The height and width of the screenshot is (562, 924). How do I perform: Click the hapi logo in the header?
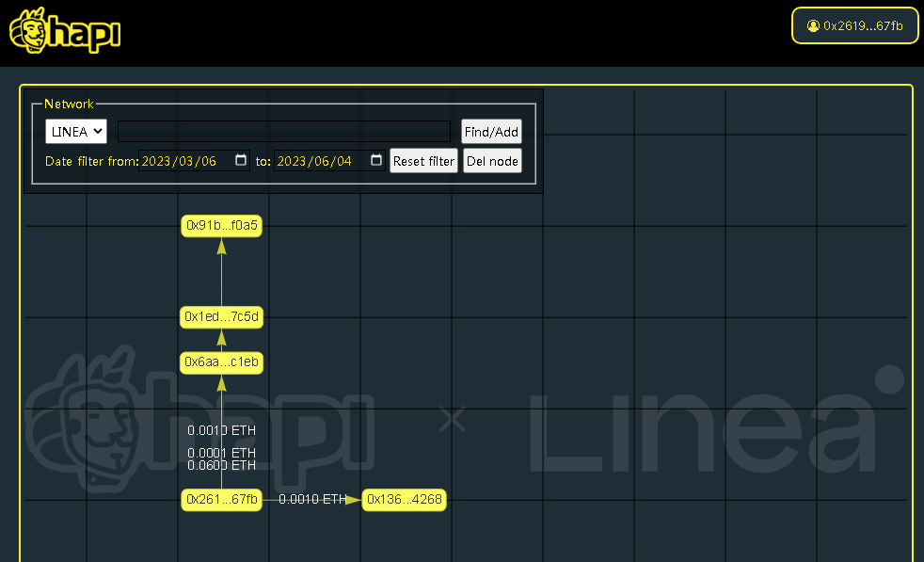coord(65,30)
